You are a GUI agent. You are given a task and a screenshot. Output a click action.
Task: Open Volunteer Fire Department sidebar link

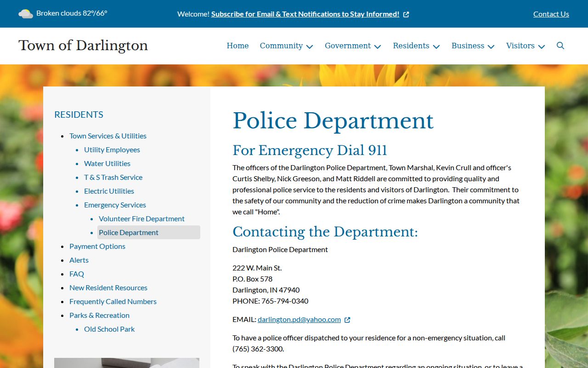[x=141, y=218]
